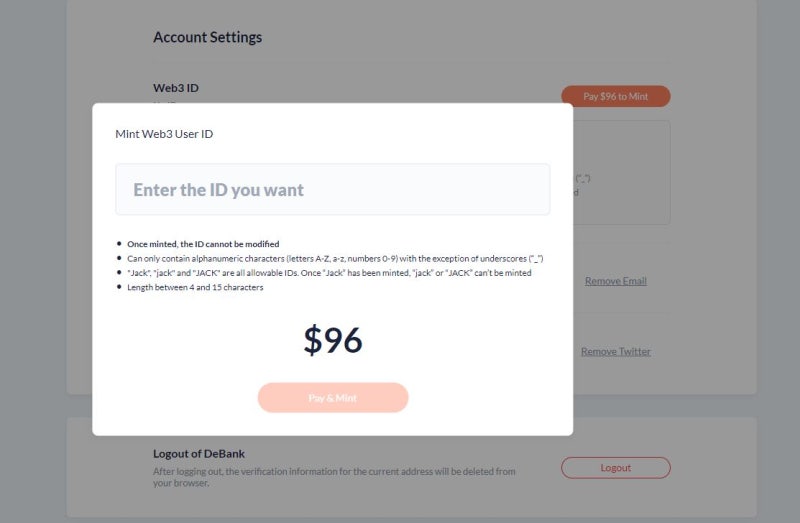
Task: Click the Mint Web3 User ID dialog title
Action: (164, 134)
